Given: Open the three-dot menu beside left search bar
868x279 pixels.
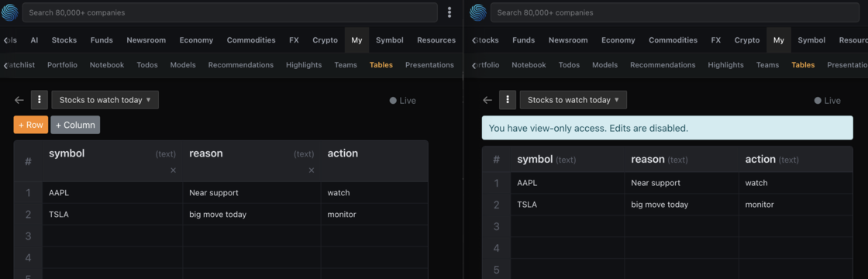Looking at the screenshot, I should (449, 12).
